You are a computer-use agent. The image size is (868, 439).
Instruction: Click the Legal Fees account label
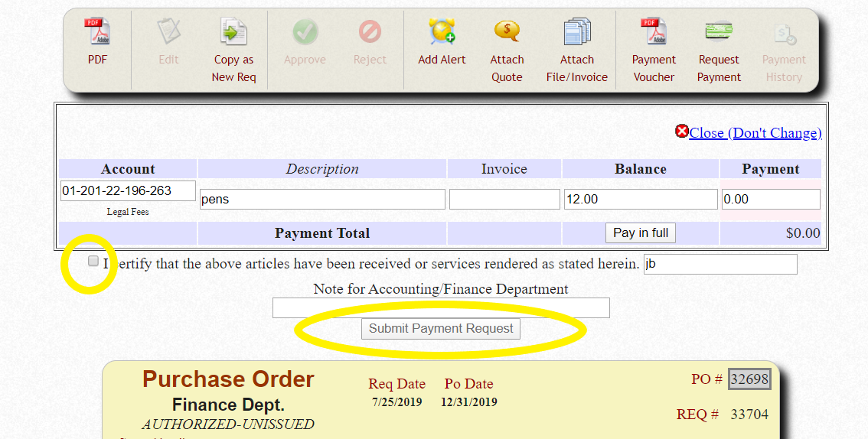pyautogui.click(x=128, y=212)
